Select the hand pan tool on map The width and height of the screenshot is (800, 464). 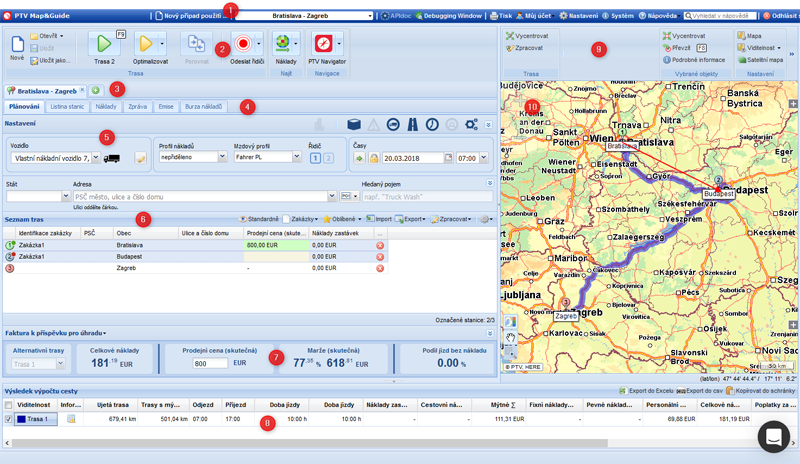[511, 337]
